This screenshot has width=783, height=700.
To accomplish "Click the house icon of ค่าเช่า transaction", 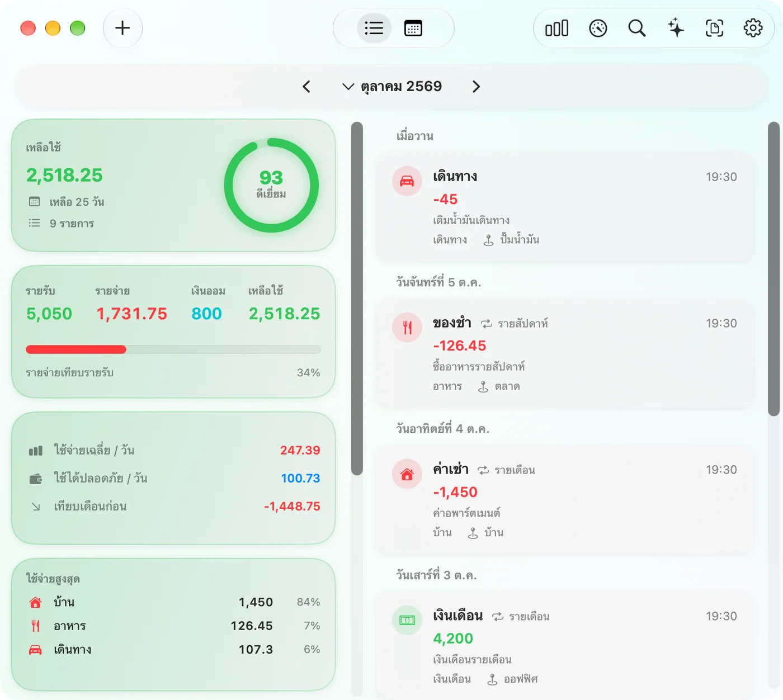I will pyautogui.click(x=407, y=474).
